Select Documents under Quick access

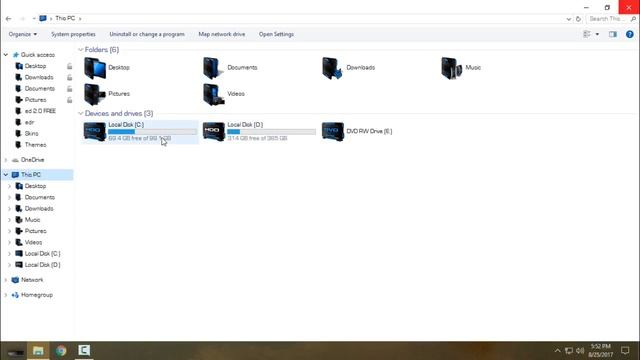pyautogui.click(x=40, y=89)
